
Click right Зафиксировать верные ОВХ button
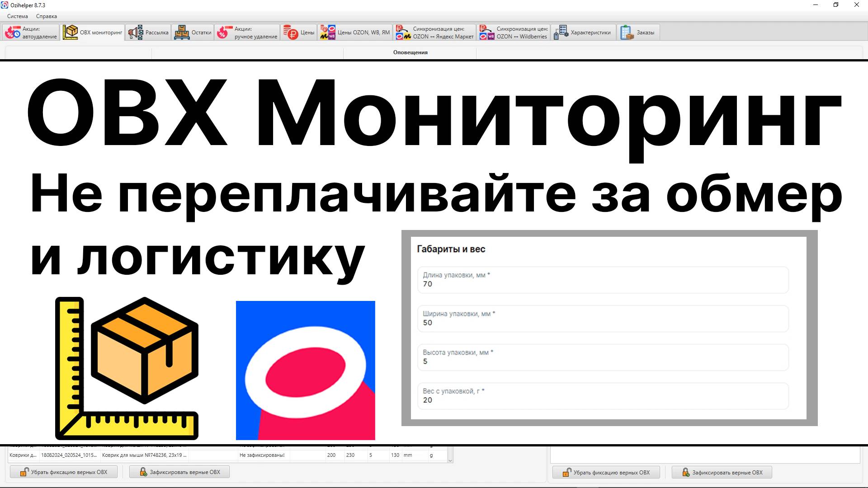click(722, 473)
